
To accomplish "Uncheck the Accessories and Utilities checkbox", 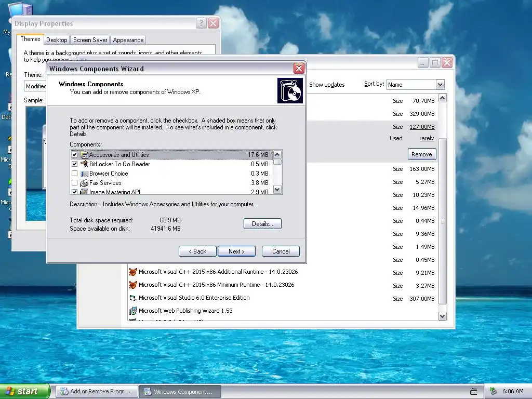I will (75, 155).
